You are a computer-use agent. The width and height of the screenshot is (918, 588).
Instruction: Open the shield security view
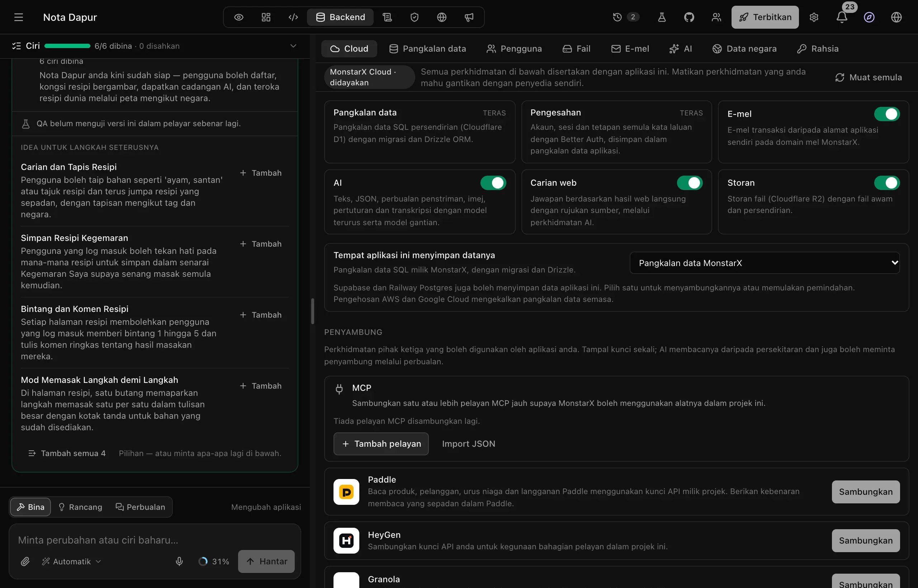414,17
